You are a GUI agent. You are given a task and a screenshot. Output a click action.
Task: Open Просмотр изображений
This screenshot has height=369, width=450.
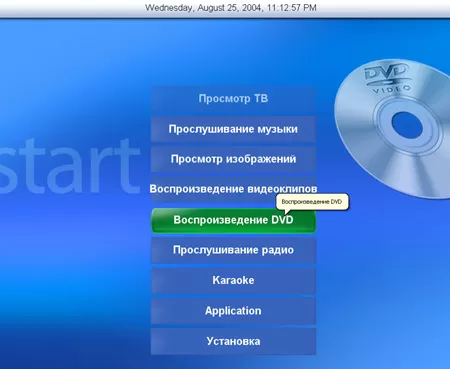(233, 159)
